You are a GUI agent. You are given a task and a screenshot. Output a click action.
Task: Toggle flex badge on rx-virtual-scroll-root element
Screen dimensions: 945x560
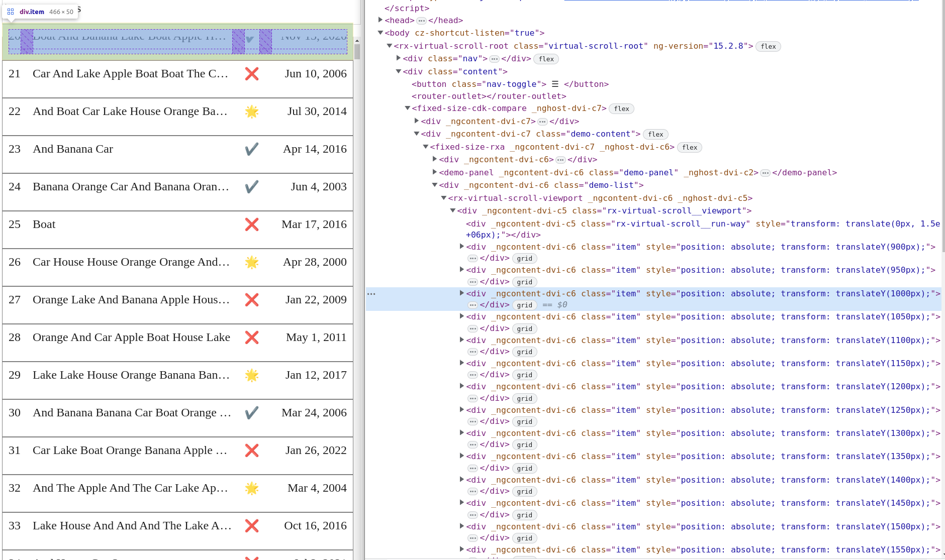point(768,46)
